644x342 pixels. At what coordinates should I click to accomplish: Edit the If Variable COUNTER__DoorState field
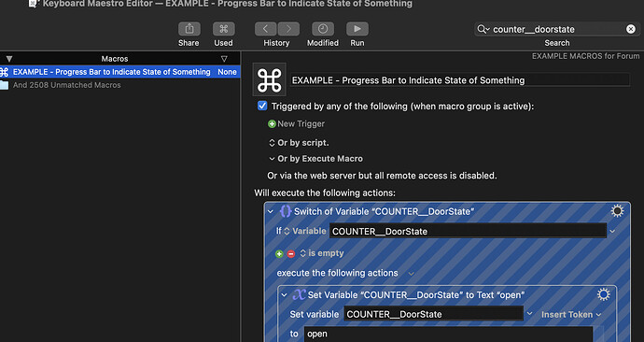[x=468, y=231]
